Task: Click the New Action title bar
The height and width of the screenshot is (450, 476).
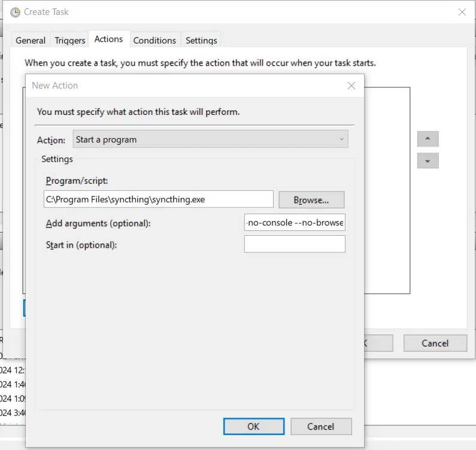Action: point(180,86)
